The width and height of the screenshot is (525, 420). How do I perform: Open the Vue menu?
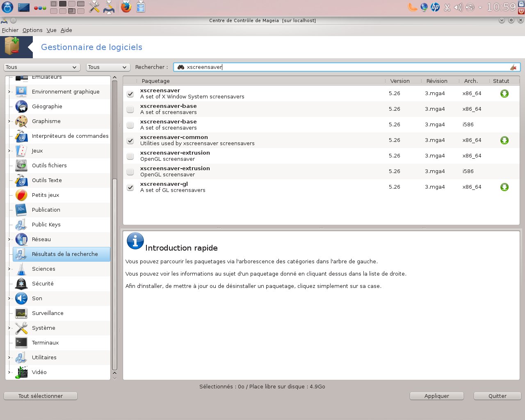52,30
